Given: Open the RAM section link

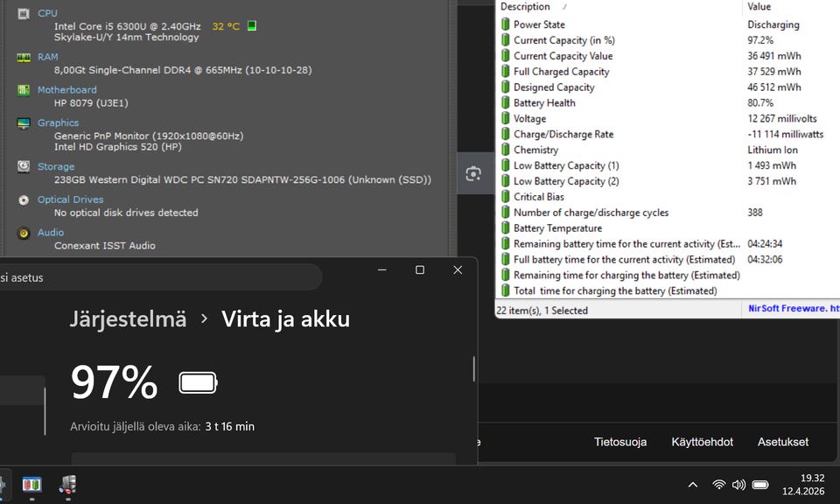Looking at the screenshot, I should tap(47, 57).
